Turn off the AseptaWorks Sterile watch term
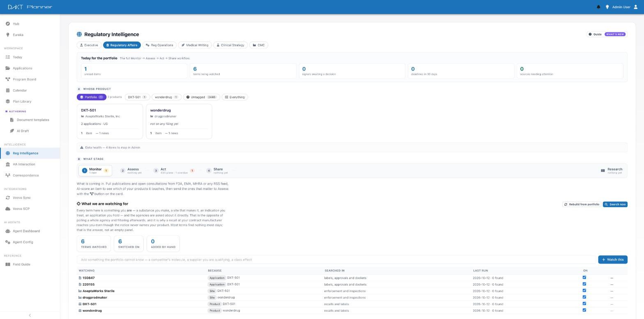The height and width of the screenshot is (319, 644). pyautogui.click(x=584, y=291)
